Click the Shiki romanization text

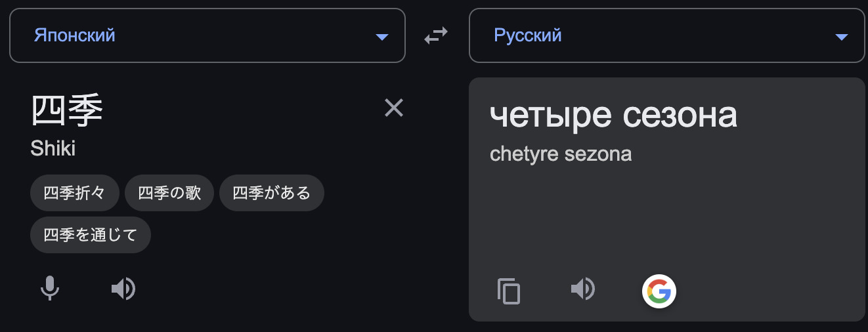[53, 148]
